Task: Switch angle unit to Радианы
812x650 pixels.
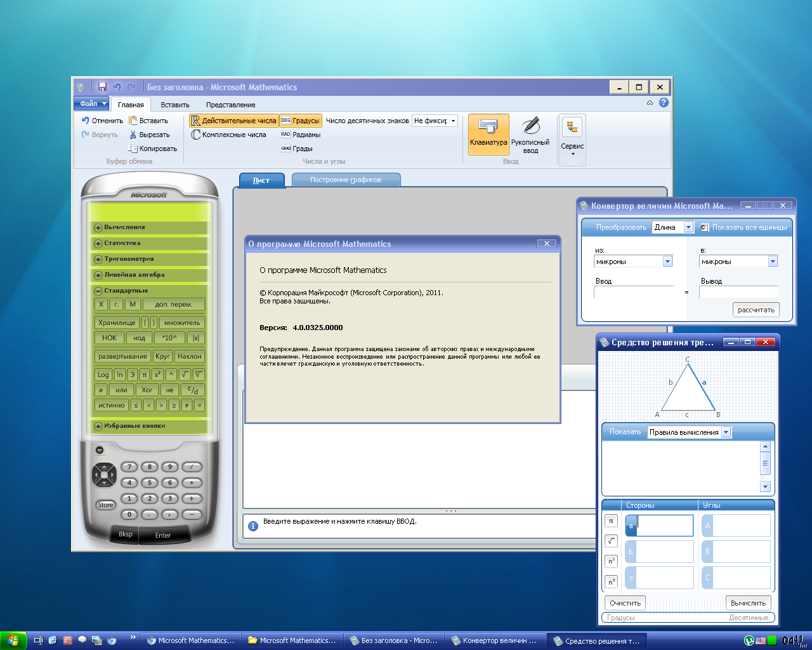Action: (301, 135)
